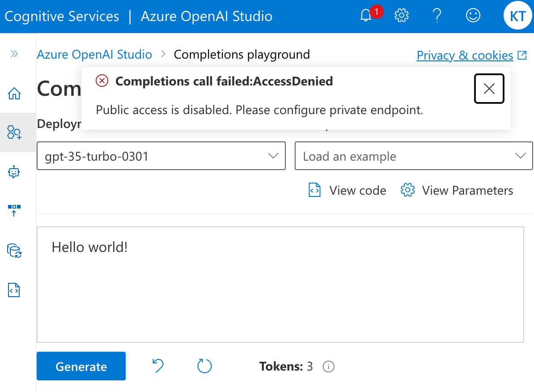This screenshot has width=534, height=392.
Task: Open the Chat playground sidebar icon
Action: (14, 172)
